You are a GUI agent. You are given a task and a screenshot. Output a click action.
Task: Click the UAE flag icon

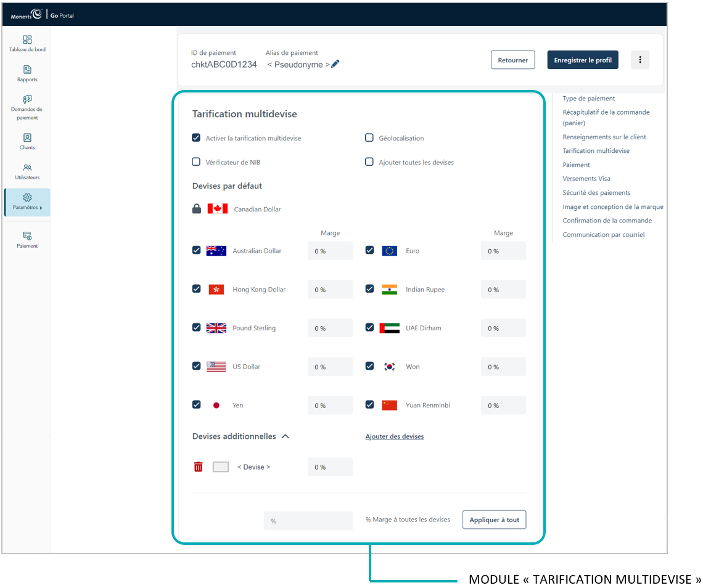click(x=389, y=328)
